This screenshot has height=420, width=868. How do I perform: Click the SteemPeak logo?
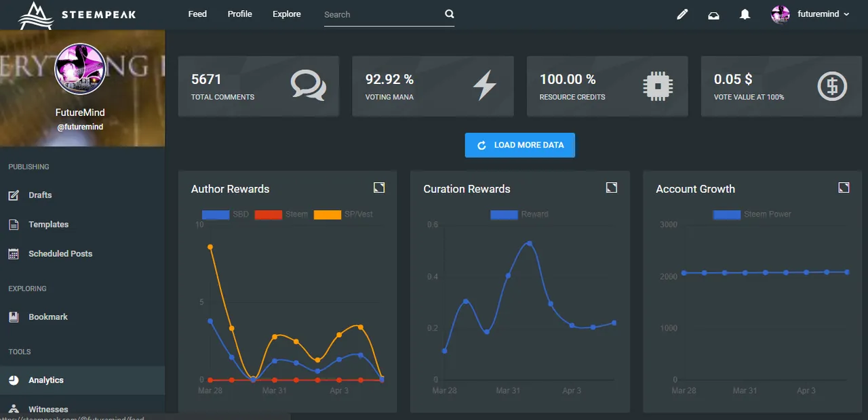77,14
